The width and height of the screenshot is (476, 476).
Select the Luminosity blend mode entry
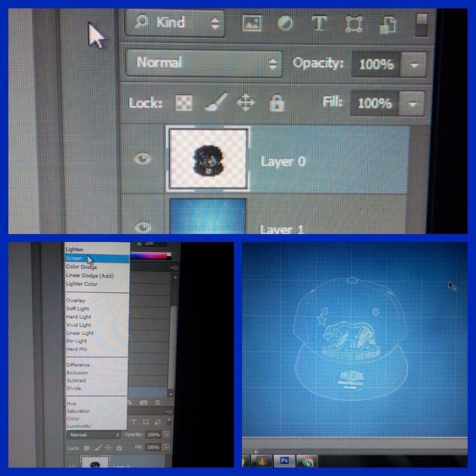click(x=79, y=426)
